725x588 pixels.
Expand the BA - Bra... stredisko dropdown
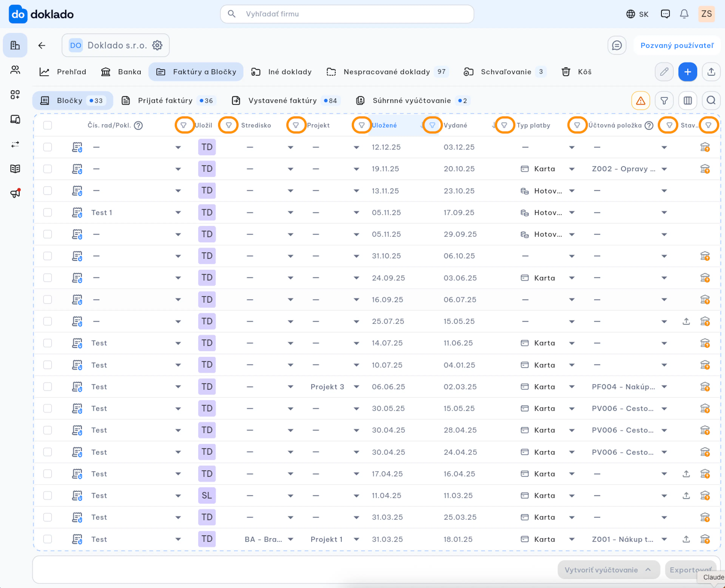click(291, 539)
